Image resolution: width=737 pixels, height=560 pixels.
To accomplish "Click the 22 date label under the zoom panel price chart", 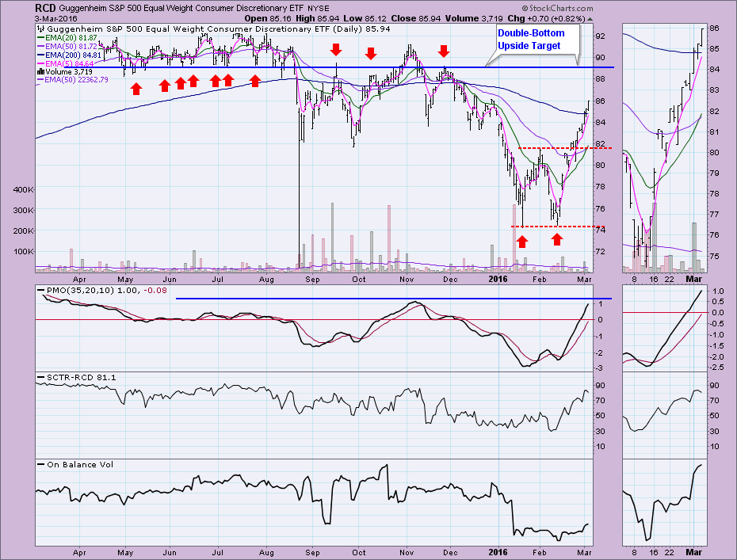I will pos(670,280).
